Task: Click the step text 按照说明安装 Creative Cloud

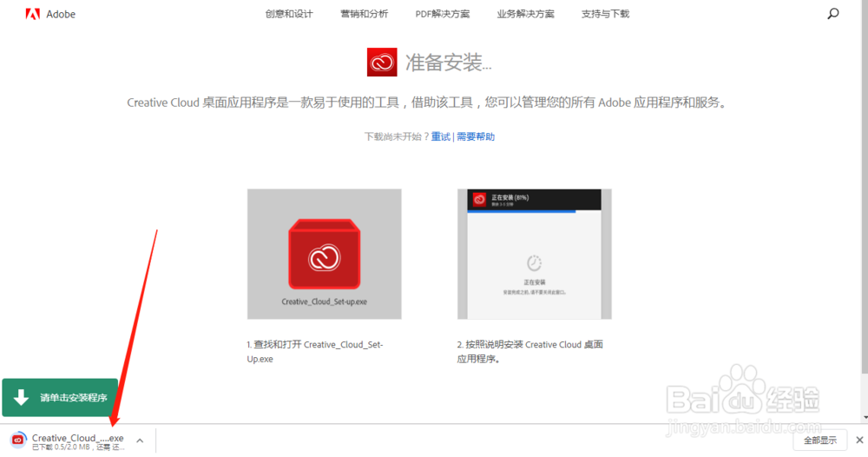Action: (x=529, y=352)
